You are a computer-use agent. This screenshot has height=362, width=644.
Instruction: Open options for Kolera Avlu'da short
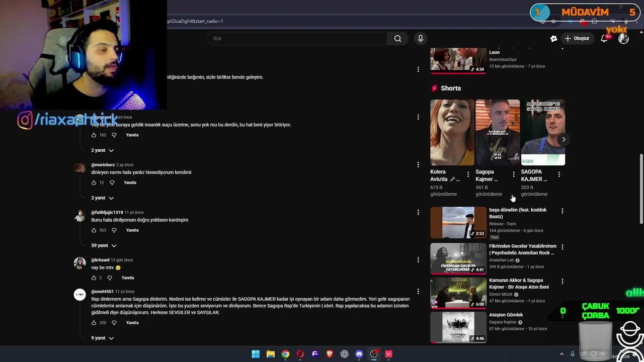click(468, 174)
